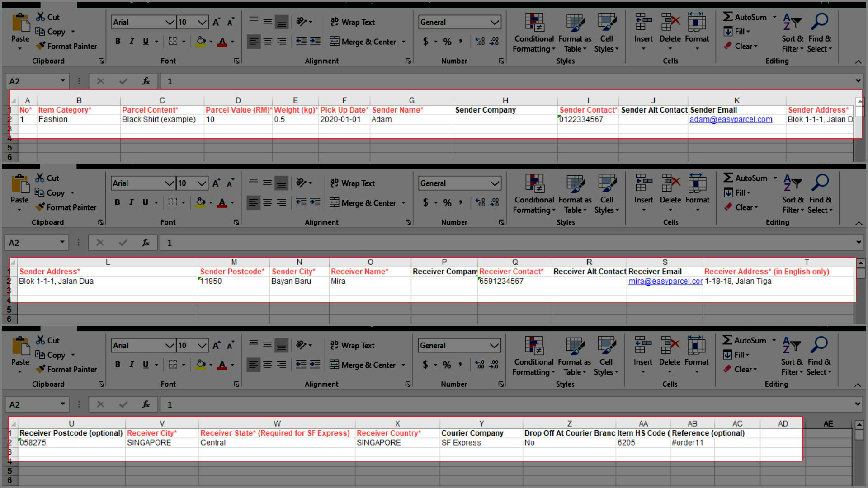Click Wrap Text in the middle ribbon
This screenshot has height=488, width=868.
tap(353, 183)
